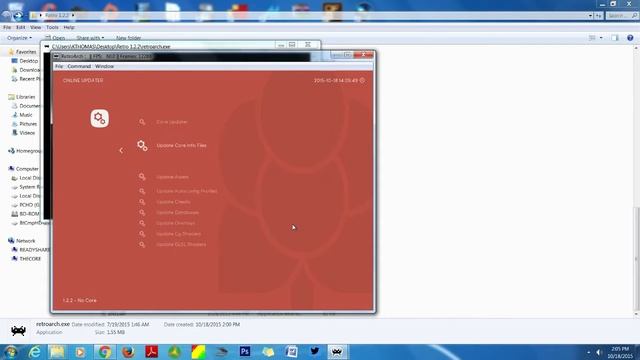This screenshot has width=640, height=360.
Task: Open the Organize dropdown in Explorer
Action: click(19, 38)
